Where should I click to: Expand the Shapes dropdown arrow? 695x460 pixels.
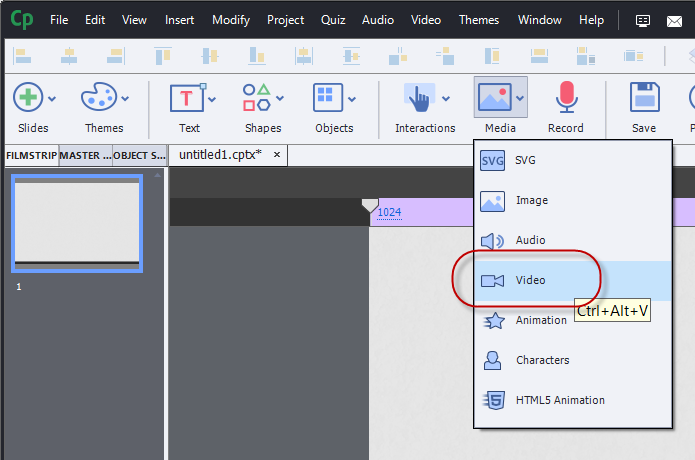tap(280, 99)
